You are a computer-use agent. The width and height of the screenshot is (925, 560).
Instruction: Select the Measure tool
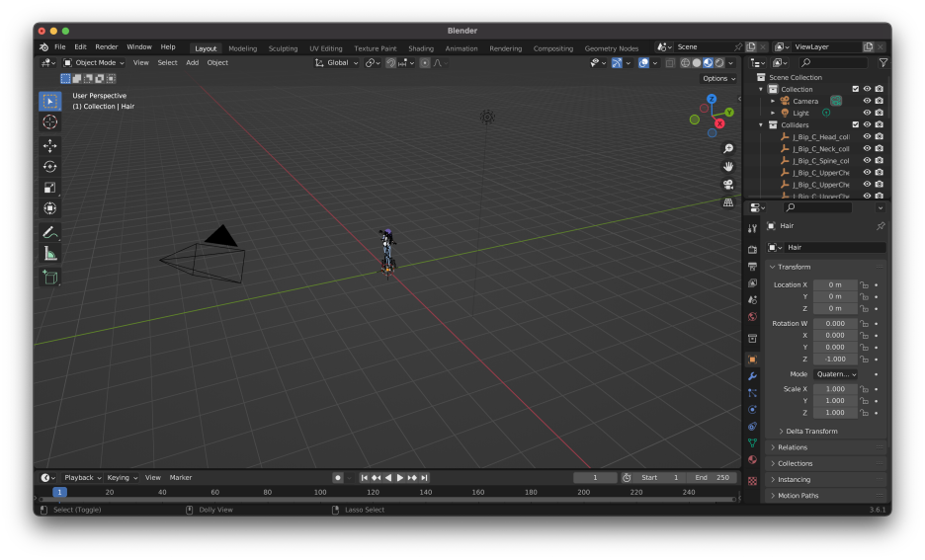tap(50, 254)
